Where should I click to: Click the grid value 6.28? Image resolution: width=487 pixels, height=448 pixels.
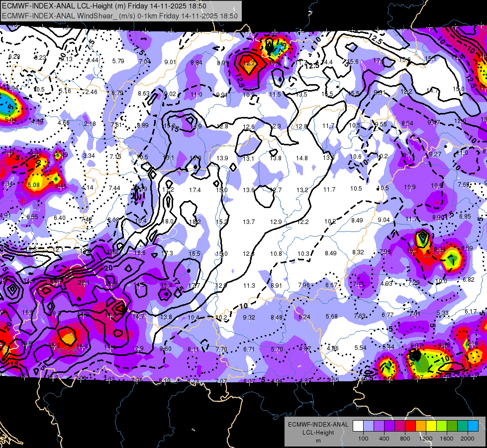click(x=14, y=57)
